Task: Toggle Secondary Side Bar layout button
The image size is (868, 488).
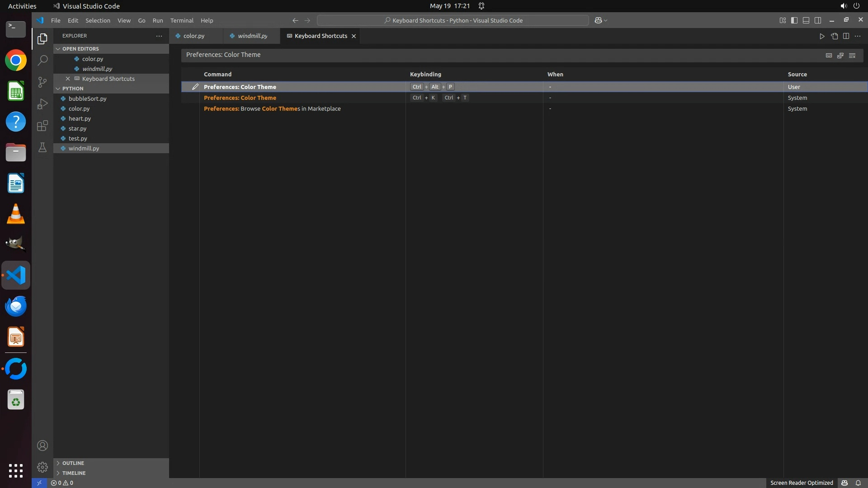Action: (x=818, y=20)
